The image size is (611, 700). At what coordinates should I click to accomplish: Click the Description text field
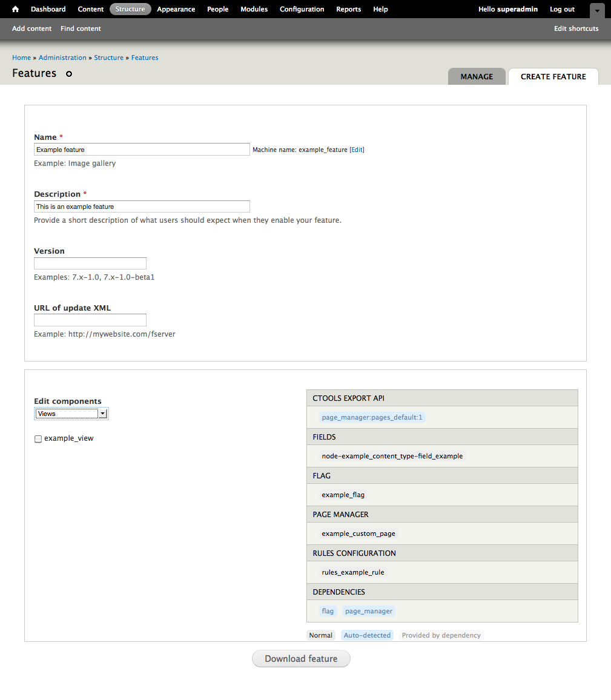pyautogui.click(x=142, y=206)
